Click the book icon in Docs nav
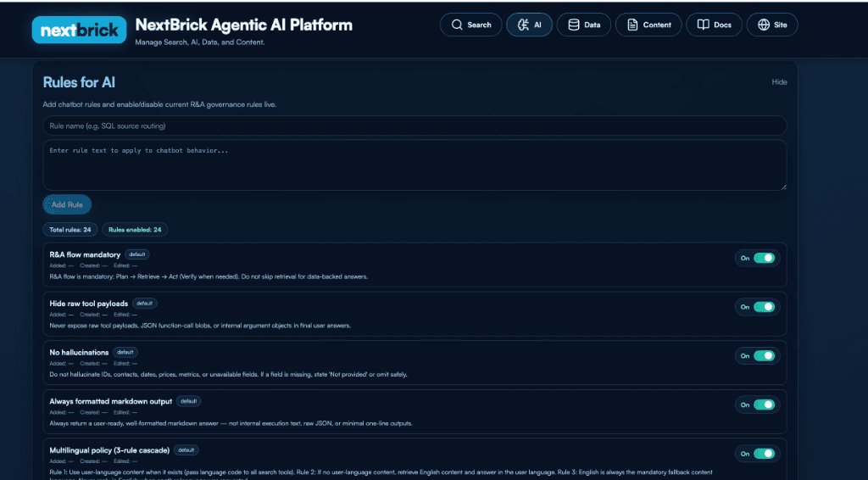 point(703,25)
